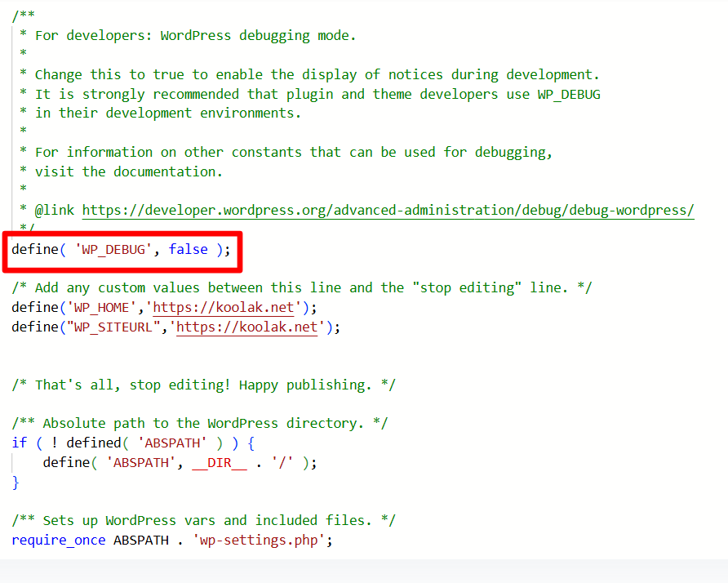The width and height of the screenshot is (728, 583).
Task: Click the 'false' value in WP_DEBUG define
Action: [188, 250]
